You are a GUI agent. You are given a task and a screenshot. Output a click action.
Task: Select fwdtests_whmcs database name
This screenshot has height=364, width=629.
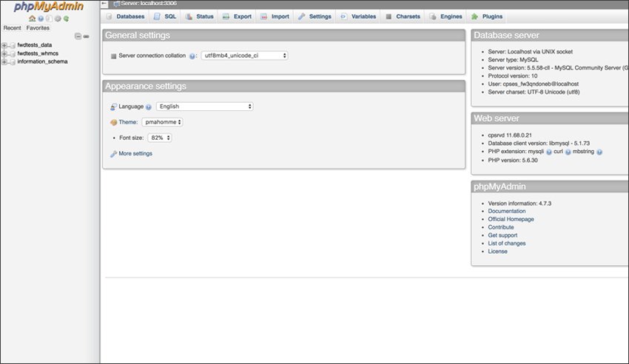(38, 53)
